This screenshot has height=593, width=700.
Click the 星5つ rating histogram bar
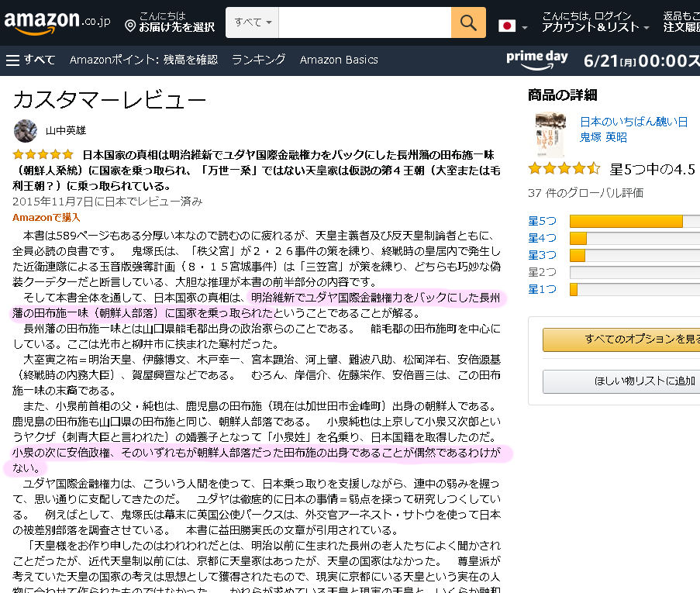coord(635,221)
